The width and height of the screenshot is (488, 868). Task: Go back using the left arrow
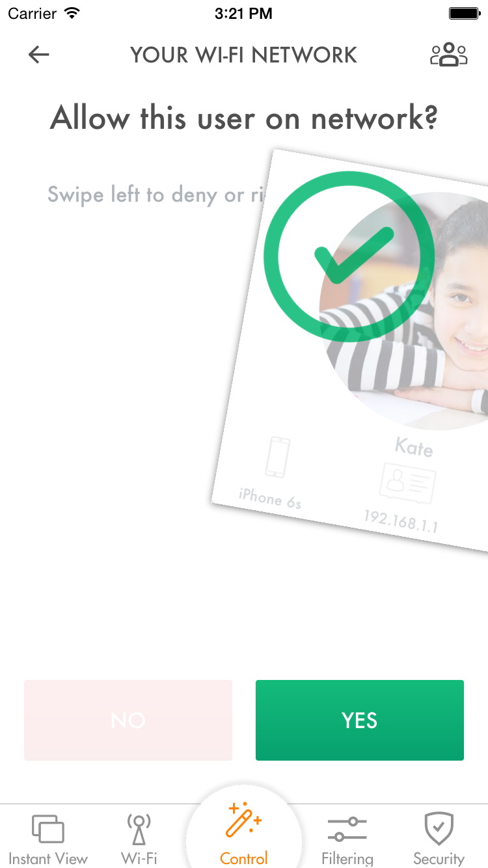39,55
